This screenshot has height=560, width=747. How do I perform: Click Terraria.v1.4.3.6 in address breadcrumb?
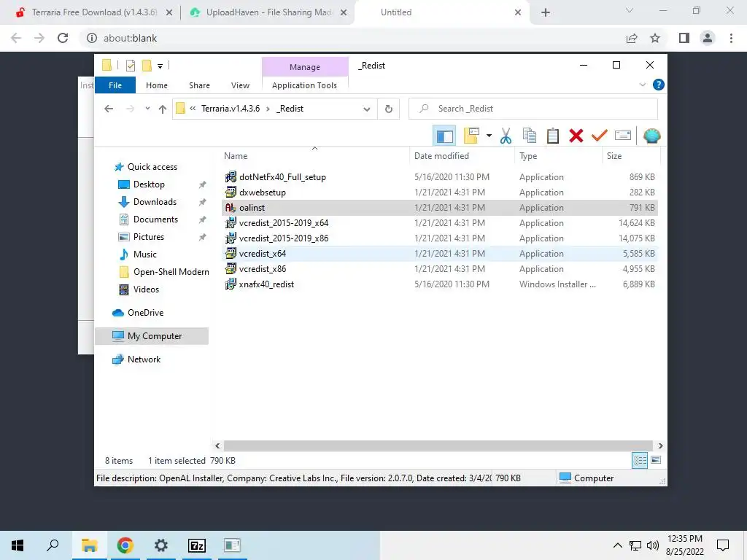pyautogui.click(x=231, y=109)
